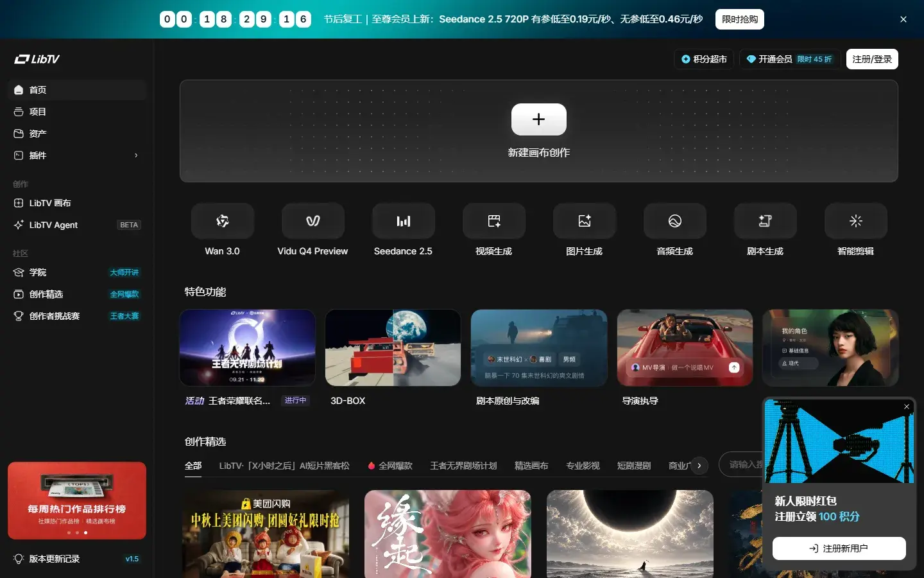The width and height of the screenshot is (924, 578).
Task: Open the 音频生成 audio generation tool
Action: (675, 221)
